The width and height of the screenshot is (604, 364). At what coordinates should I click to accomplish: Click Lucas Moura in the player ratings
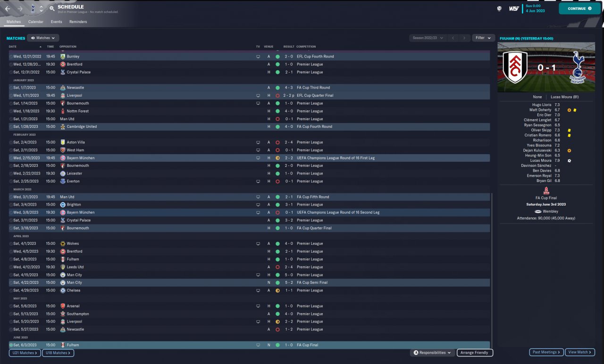[x=541, y=161]
